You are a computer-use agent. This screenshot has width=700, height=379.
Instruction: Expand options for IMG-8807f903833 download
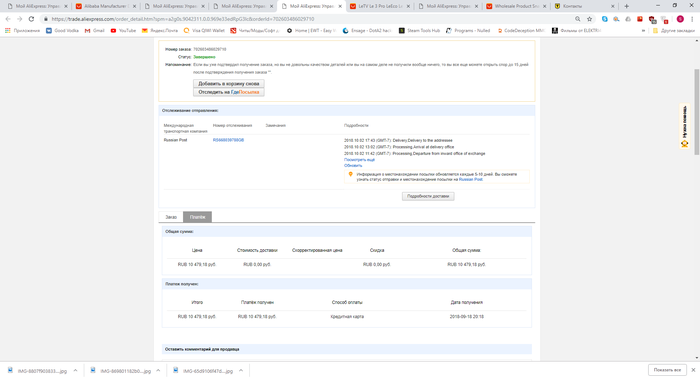click(75, 371)
